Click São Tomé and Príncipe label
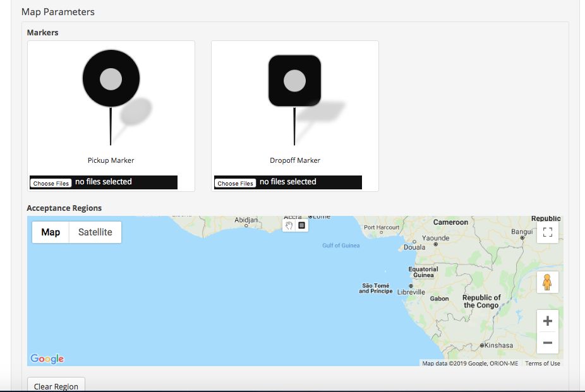 click(x=376, y=288)
